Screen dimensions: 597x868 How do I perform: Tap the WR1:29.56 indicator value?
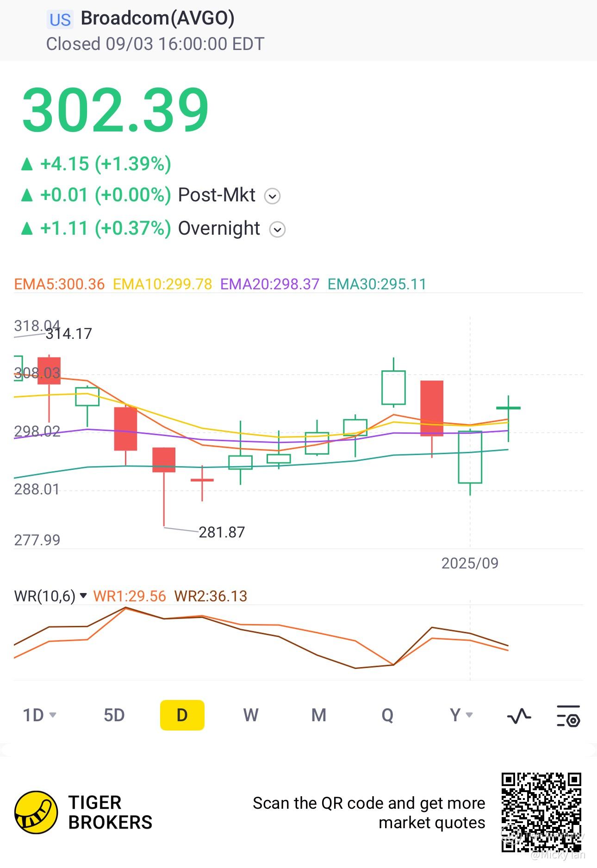[130, 596]
